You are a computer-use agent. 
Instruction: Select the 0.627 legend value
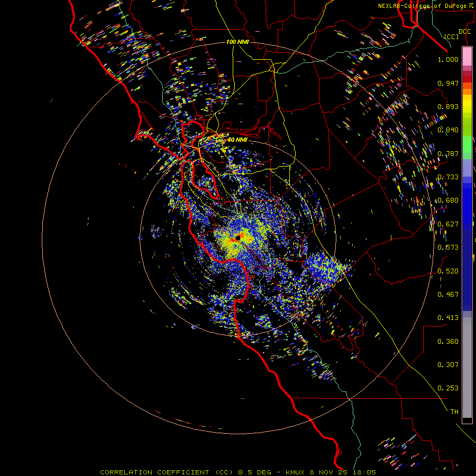click(448, 224)
